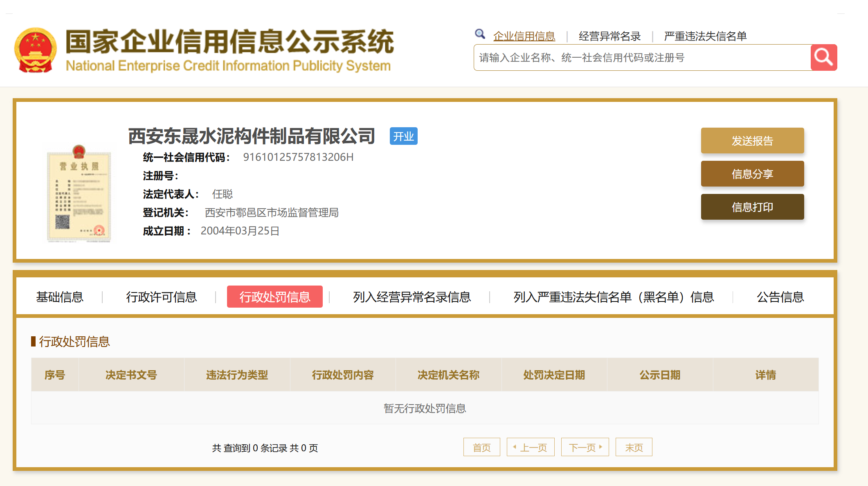The height and width of the screenshot is (486, 868).
Task: Click the 开业 status badge
Action: pyautogui.click(x=403, y=137)
